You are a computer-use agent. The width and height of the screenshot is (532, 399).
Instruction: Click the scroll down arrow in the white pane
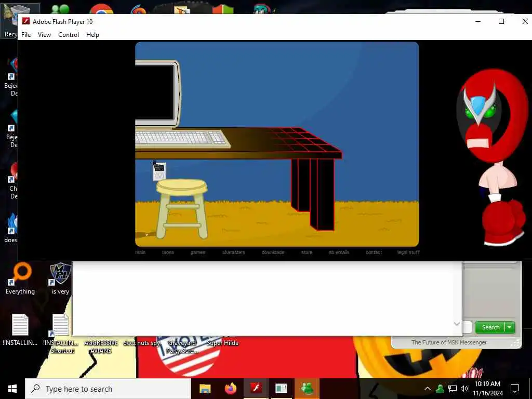tap(457, 324)
